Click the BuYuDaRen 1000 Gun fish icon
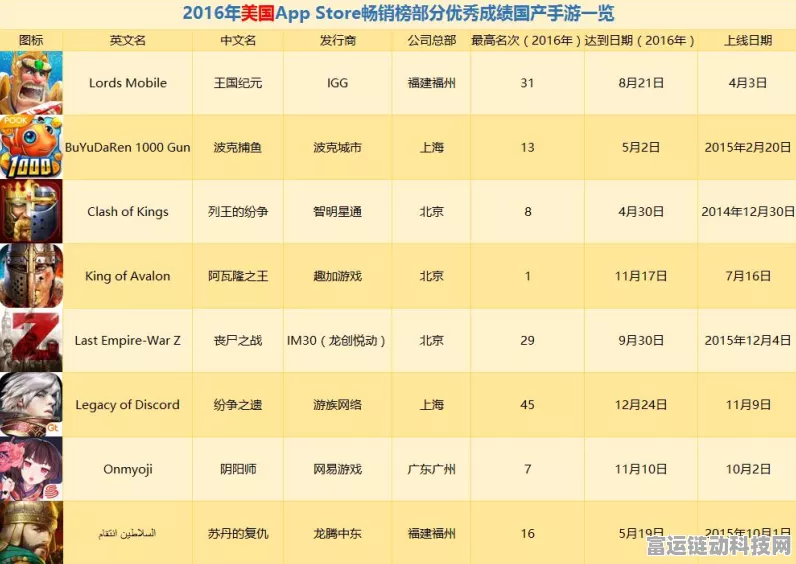 (31, 147)
